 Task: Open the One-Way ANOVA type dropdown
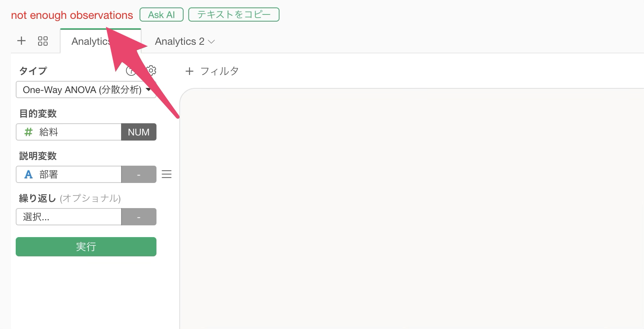point(86,90)
